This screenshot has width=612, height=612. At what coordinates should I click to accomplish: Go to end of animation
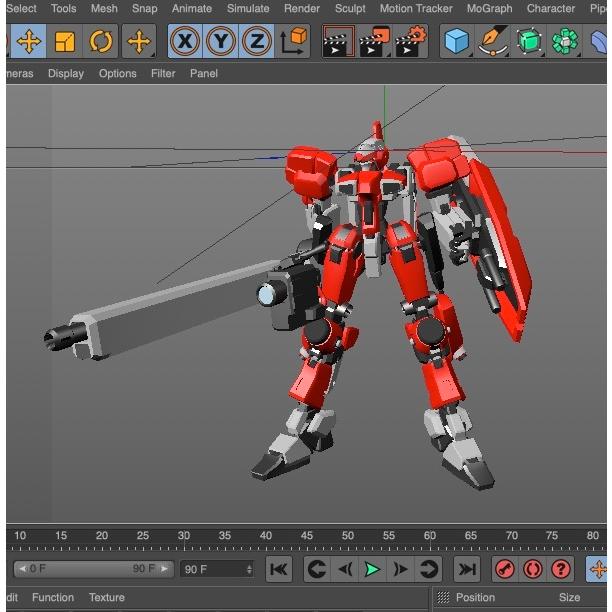click(467, 569)
